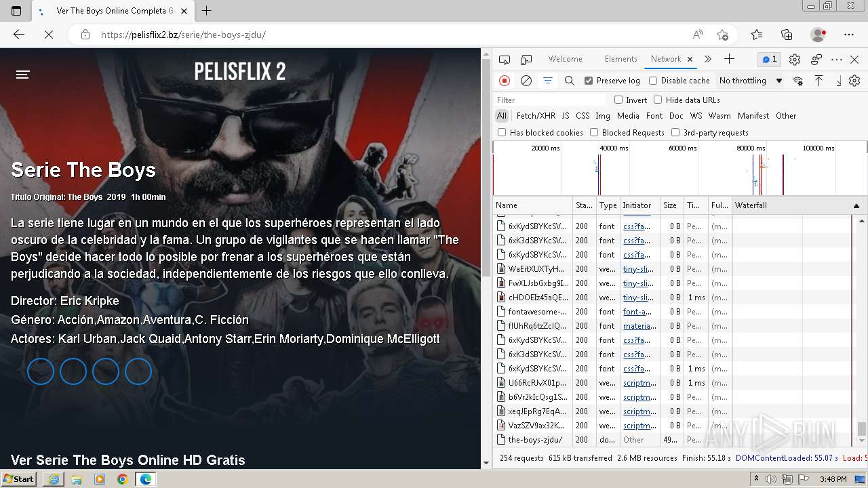The width and height of the screenshot is (868, 488).
Task: Sort requests by the Name column
Action: [x=533, y=205]
